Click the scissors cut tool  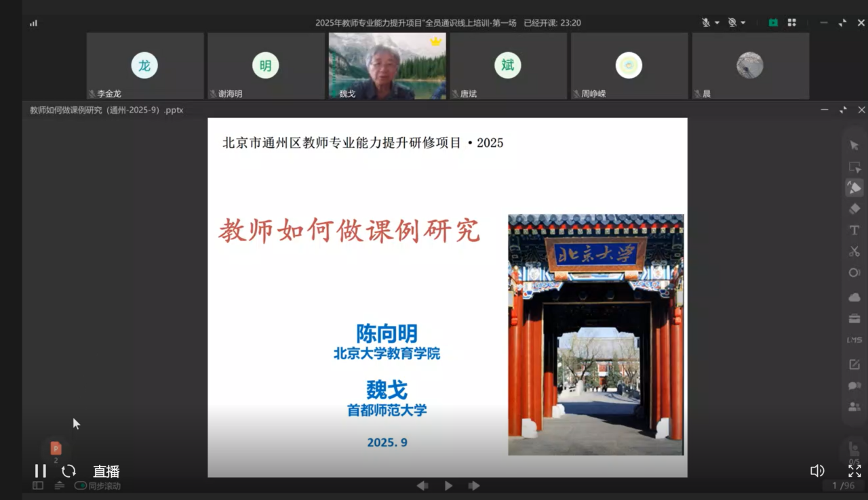(x=854, y=251)
